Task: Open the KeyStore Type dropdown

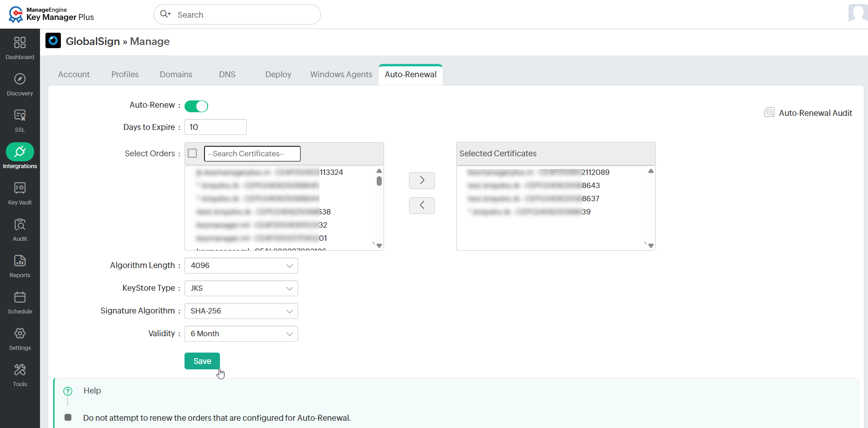Action: coord(241,288)
